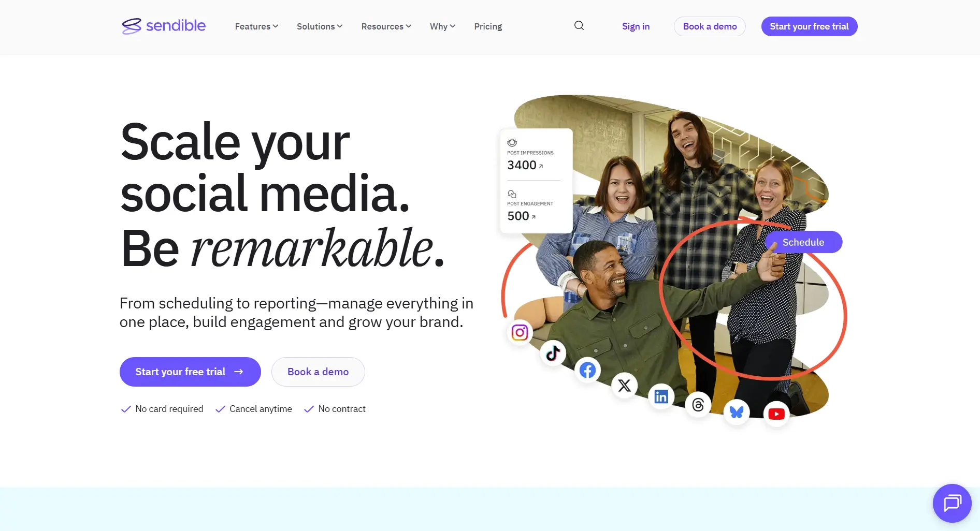The height and width of the screenshot is (531, 980).
Task: Click the YouTube icon
Action: pos(776,414)
